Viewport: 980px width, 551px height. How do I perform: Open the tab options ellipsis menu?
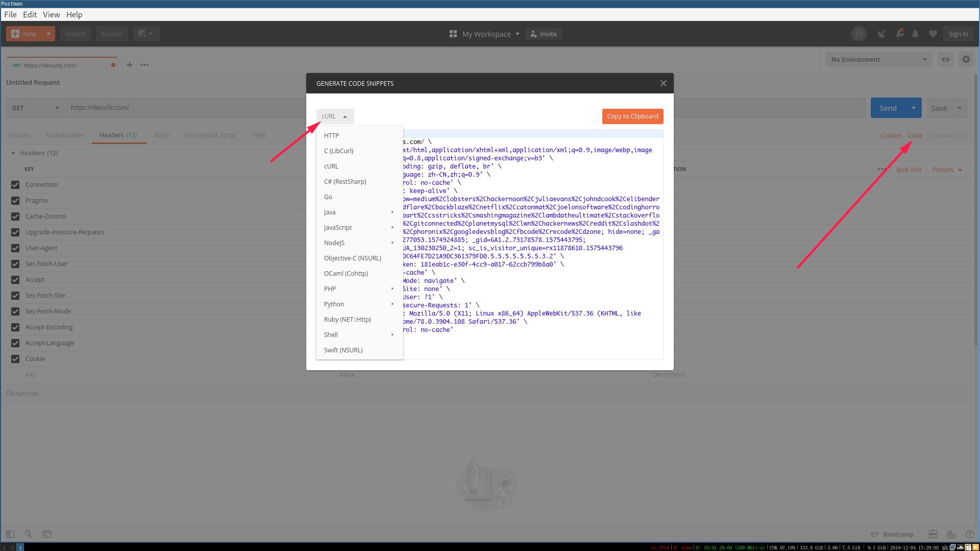[x=144, y=65]
